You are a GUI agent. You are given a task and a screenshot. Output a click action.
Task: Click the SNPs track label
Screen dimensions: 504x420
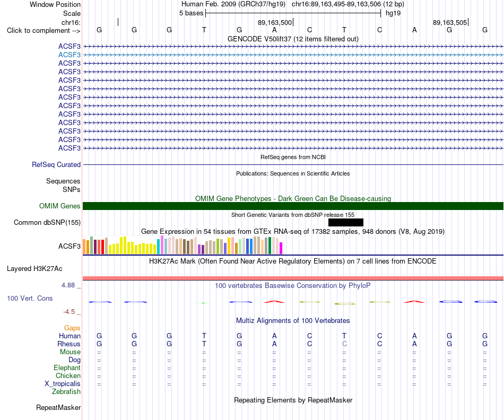(72, 190)
